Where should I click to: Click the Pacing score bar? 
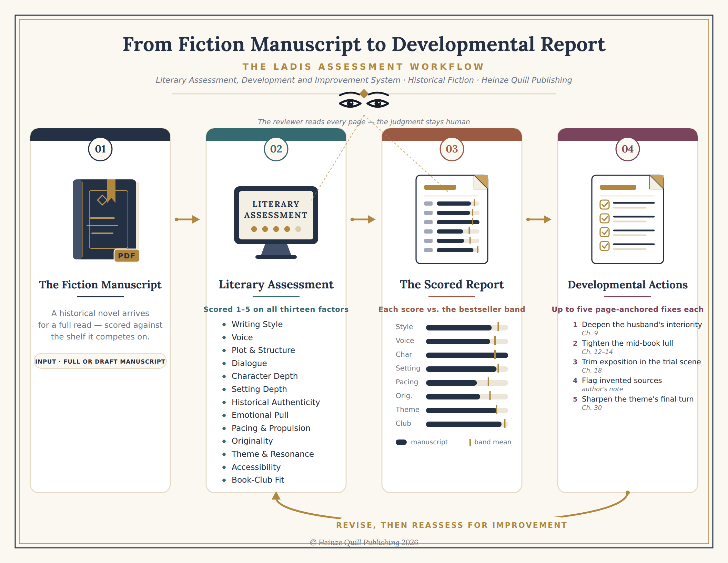(467, 383)
